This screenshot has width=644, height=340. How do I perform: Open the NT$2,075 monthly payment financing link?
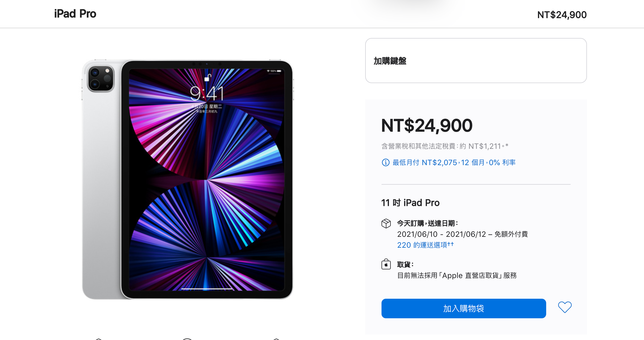[x=454, y=162]
